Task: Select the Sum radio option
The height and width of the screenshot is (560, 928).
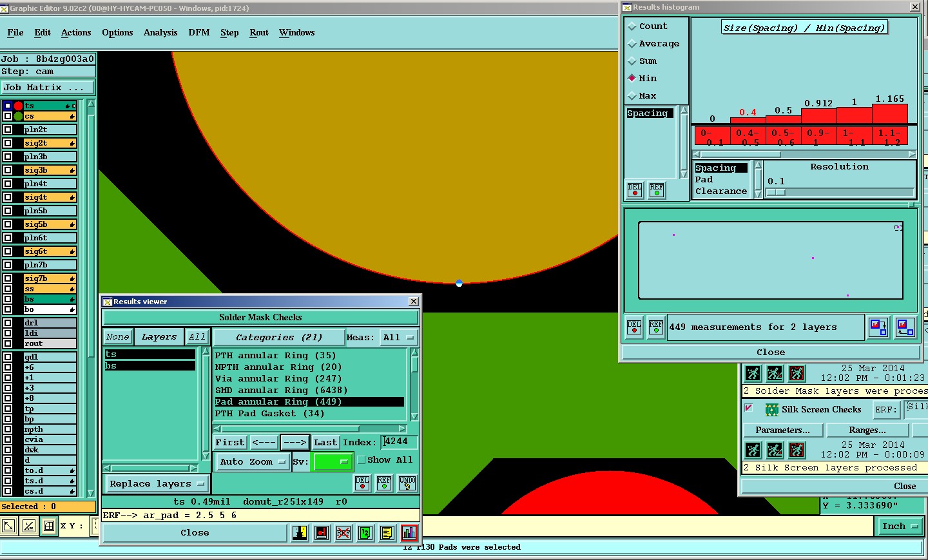Action: (632, 61)
